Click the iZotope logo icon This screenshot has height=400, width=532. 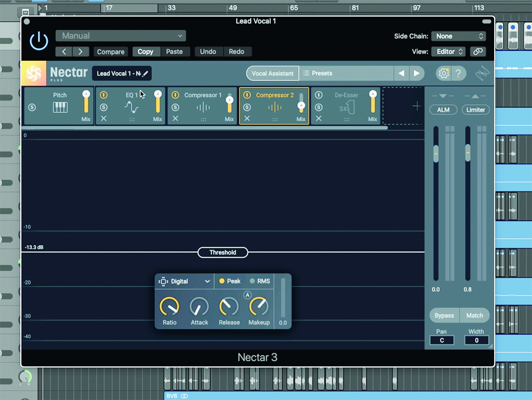pos(482,73)
